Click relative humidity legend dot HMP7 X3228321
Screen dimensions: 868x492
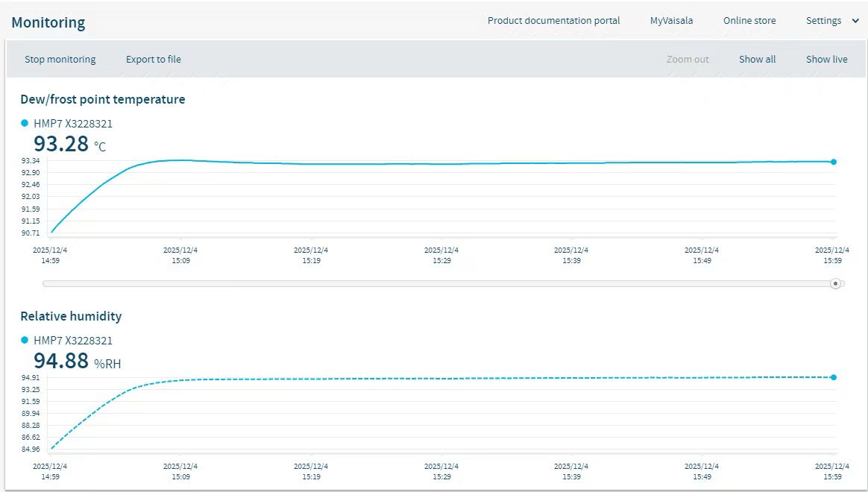click(25, 341)
